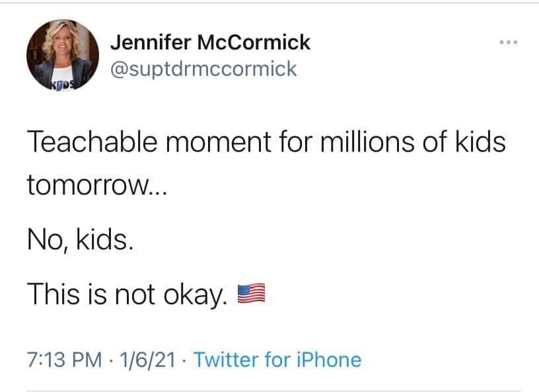The width and height of the screenshot is (539, 392).
Task: Click the word 'Twitter' in the source link
Action: click(226, 360)
